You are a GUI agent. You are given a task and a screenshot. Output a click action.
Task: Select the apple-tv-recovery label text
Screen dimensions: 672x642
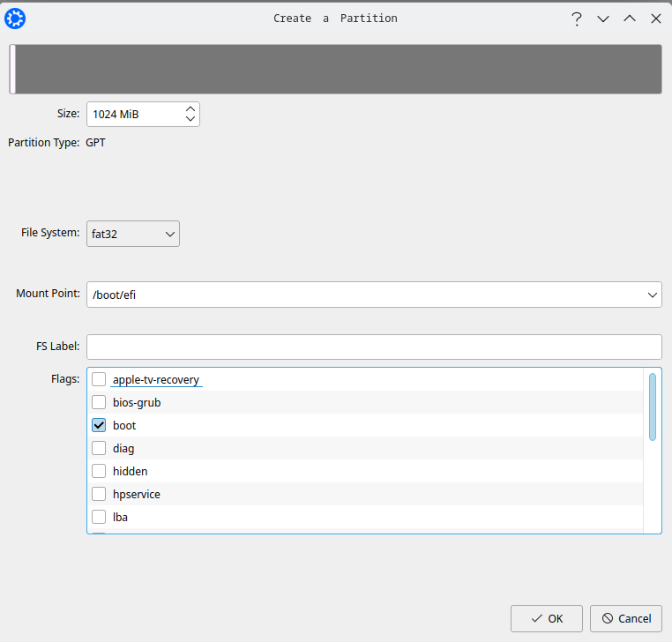click(x=156, y=380)
